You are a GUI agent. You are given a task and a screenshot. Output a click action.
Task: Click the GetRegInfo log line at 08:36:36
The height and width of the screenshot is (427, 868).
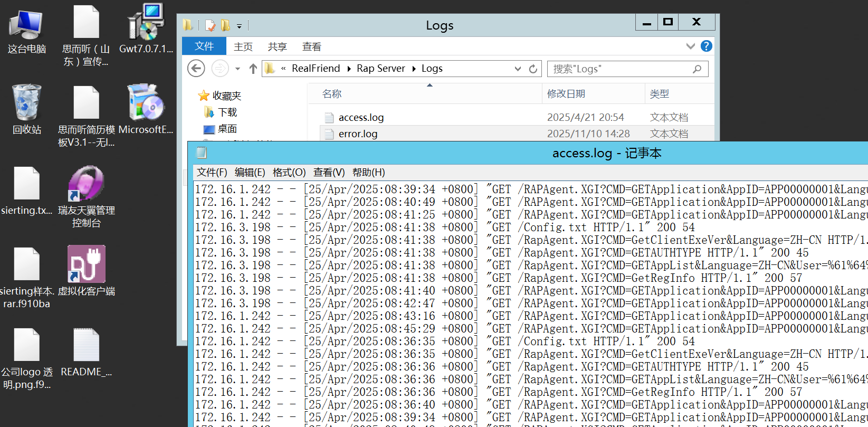(x=499, y=392)
